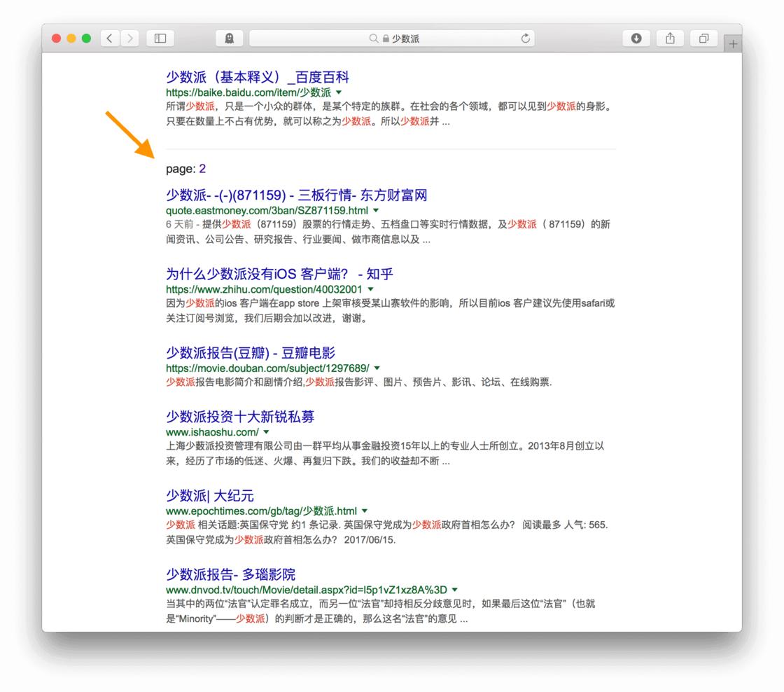Open the 少数派- -(-)(871159) - 三板行情- 东方财富网 result
Screen dimensions: 784x692
click(297, 195)
